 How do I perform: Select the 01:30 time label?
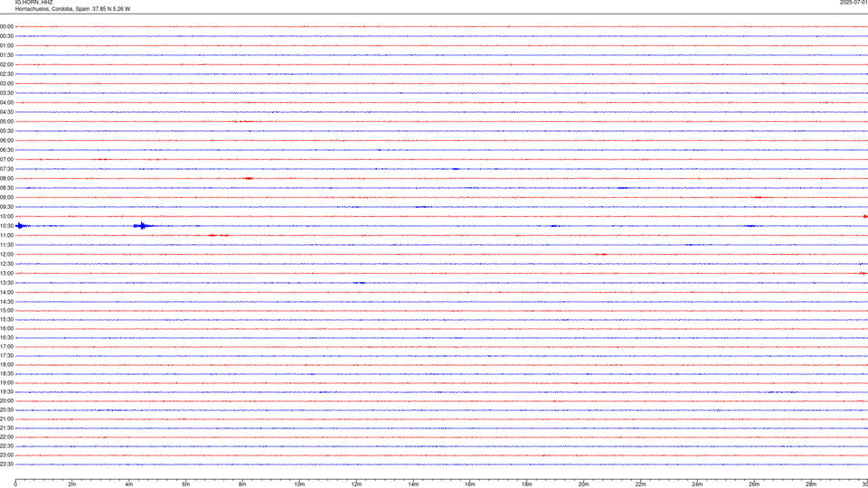click(6, 55)
